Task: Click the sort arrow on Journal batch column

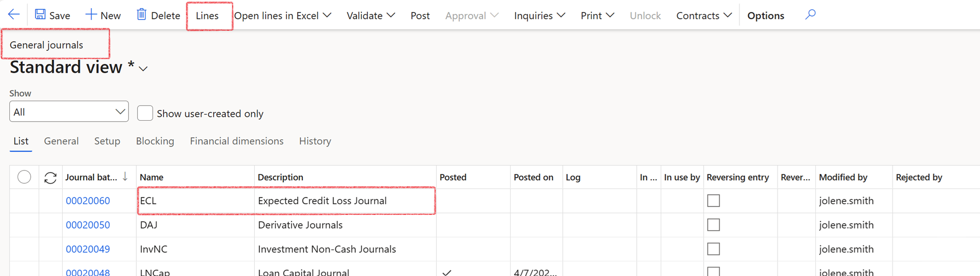Action: tap(125, 177)
